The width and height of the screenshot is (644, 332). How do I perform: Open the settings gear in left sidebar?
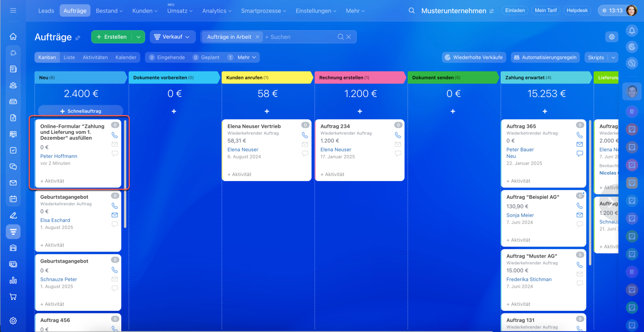[x=13, y=321]
